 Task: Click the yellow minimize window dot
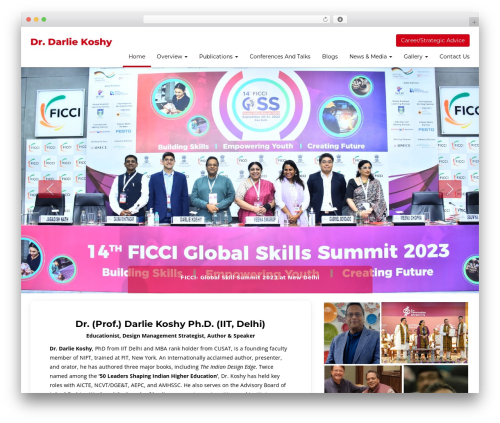(x=36, y=19)
